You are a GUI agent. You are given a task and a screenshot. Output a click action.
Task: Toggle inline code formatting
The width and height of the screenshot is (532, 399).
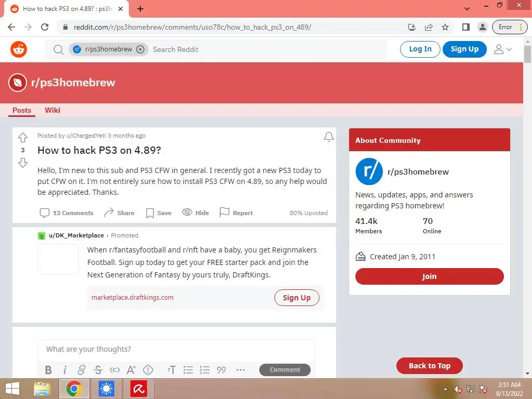(x=115, y=370)
